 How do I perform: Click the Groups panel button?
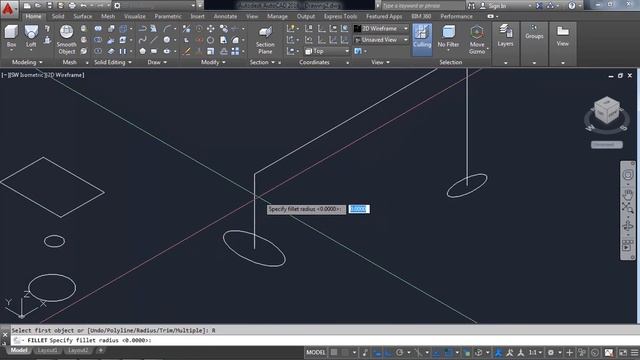[534, 33]
